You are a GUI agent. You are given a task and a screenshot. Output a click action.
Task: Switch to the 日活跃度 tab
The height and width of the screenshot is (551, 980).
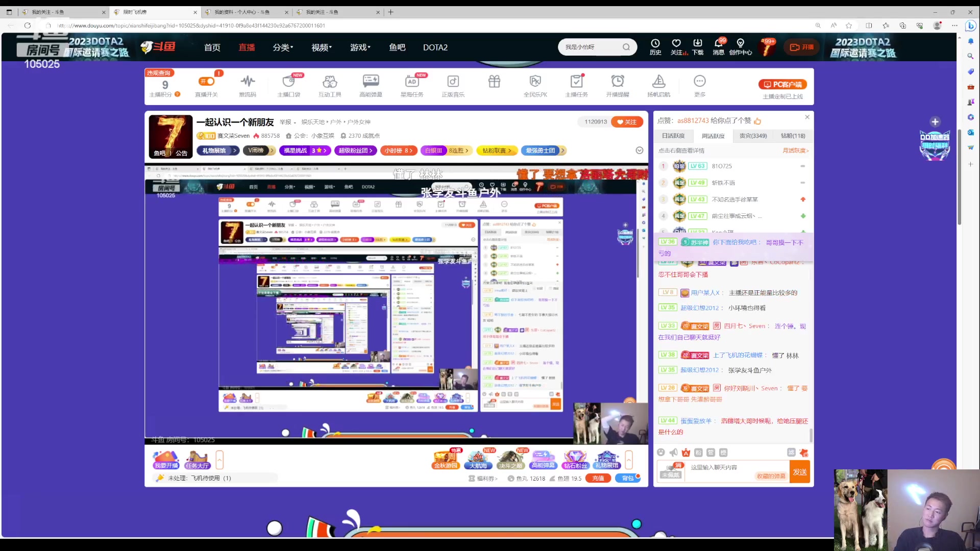click(x=673, y=136)
